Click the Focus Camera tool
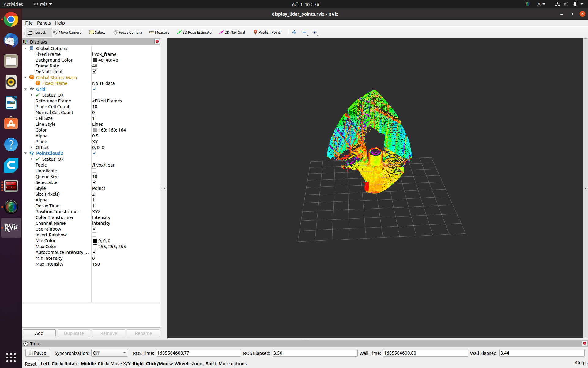Viewport: 588px width, 368px height. click(127, 32)
